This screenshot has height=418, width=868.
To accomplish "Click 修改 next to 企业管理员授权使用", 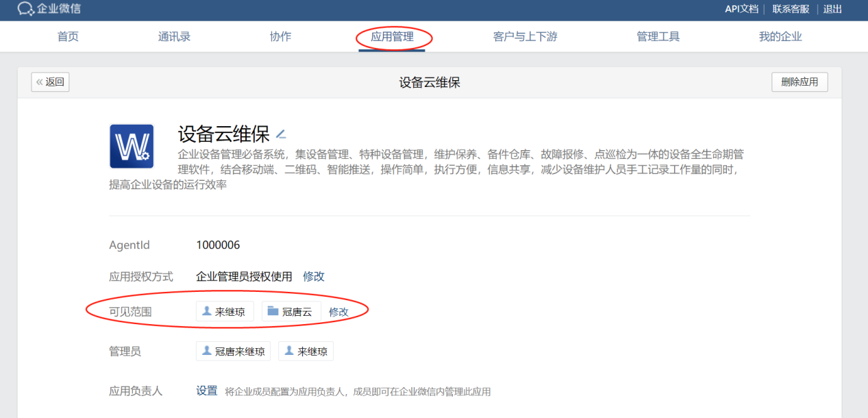I will 314,277.
